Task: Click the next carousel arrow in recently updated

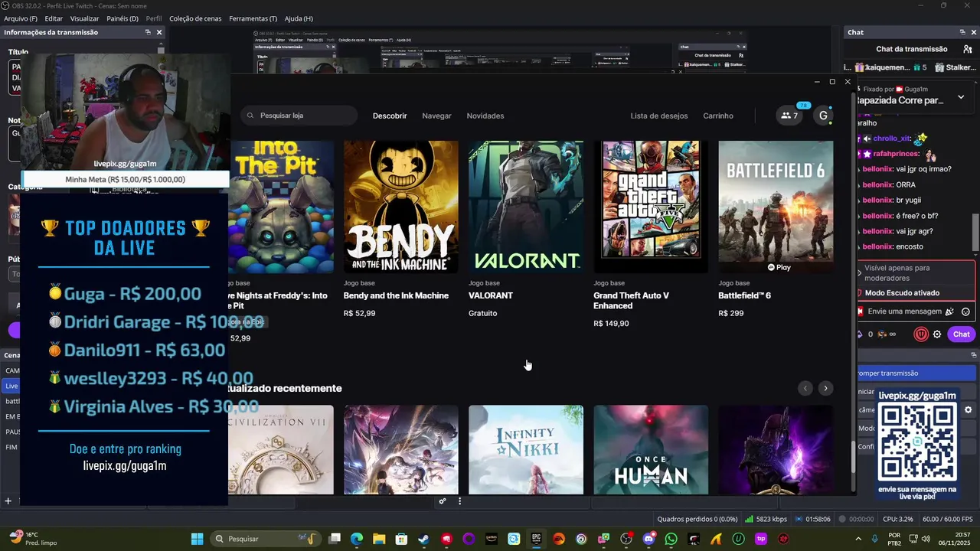Action: 825,388
